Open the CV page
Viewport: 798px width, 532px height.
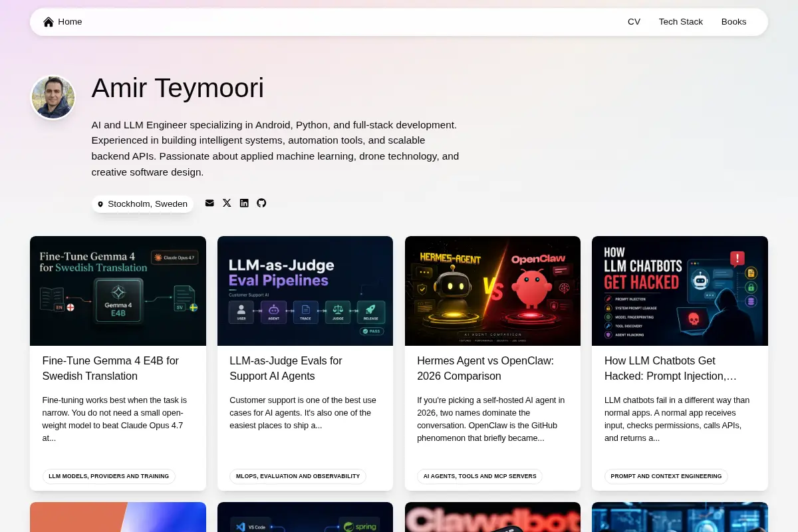click(x=634, y=22)
